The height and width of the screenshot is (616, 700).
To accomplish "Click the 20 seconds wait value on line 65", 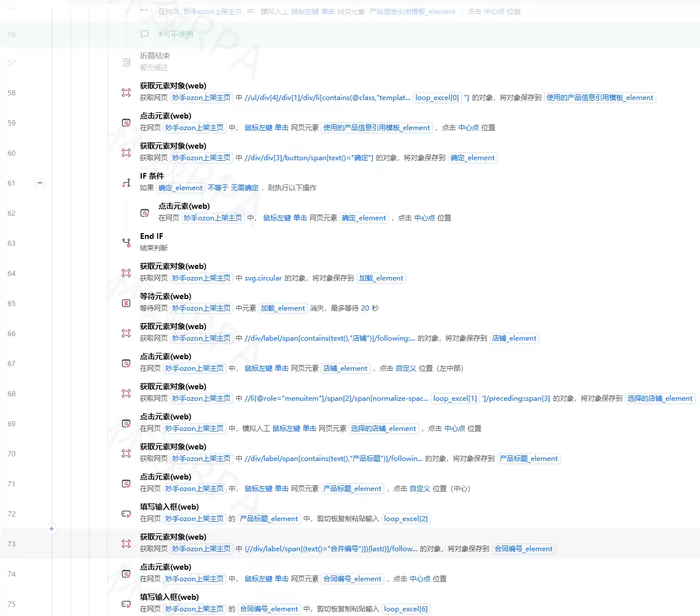I will (365, 308).
